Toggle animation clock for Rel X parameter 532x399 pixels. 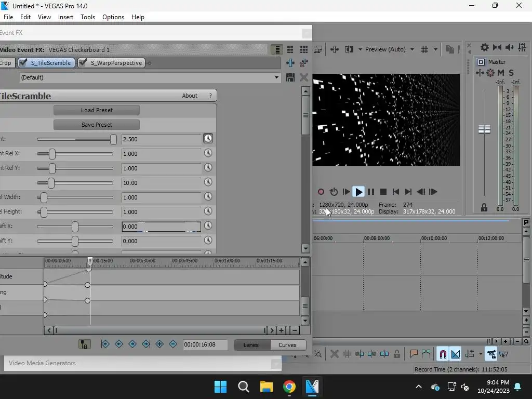click(x=208, y=153)
